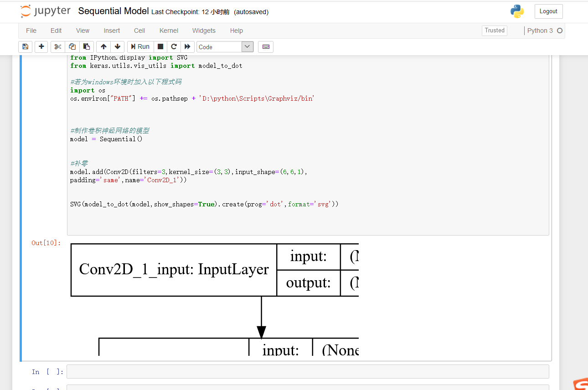This screenshot has height=390, width=588.
Task: Click the Python logo icon
Action: tap(517, 11)
